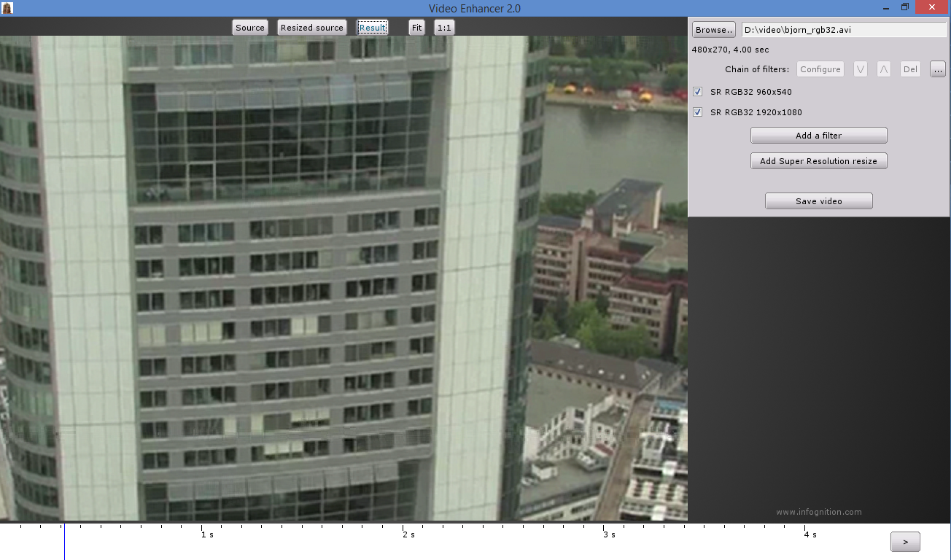The width and height of the screenshot is (951, 560).
Task: Click the Chain of filters label
Action: click(x=757, y=69)
